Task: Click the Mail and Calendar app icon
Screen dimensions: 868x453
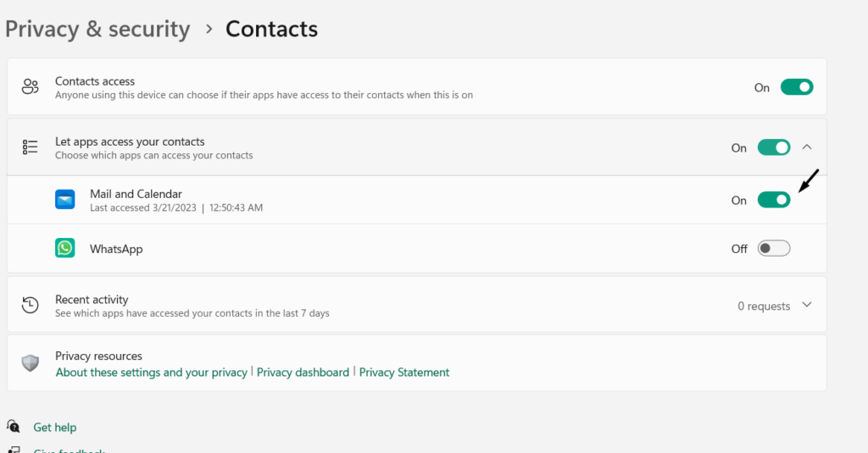Action: tap(65, 200)
